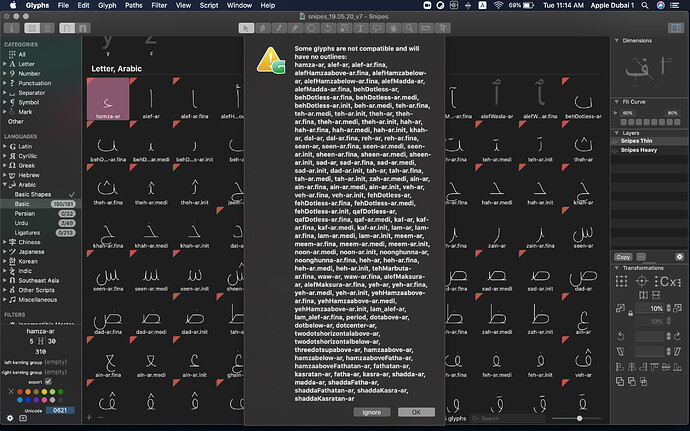This screenshot has height=431, width=690.
Task: Select the alef-ar glyph cell
Action: click(x=151, y=99)
